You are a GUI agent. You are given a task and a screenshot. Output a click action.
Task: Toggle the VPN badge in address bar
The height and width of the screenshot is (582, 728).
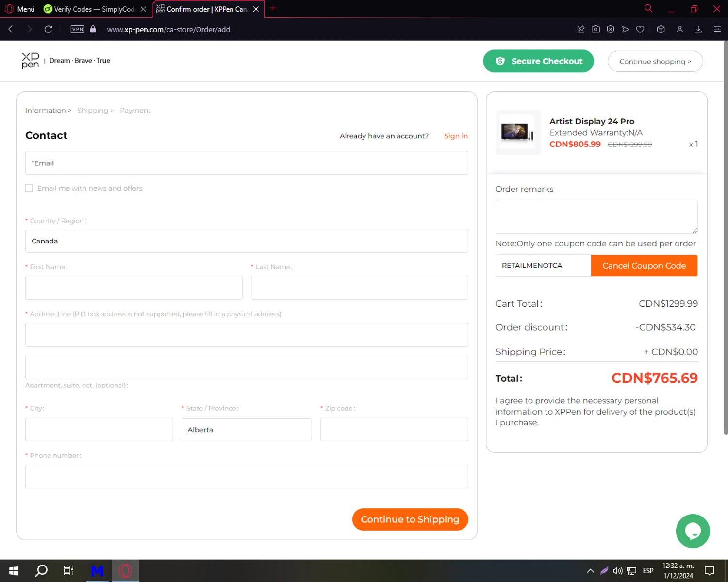(x=78, y=29)
